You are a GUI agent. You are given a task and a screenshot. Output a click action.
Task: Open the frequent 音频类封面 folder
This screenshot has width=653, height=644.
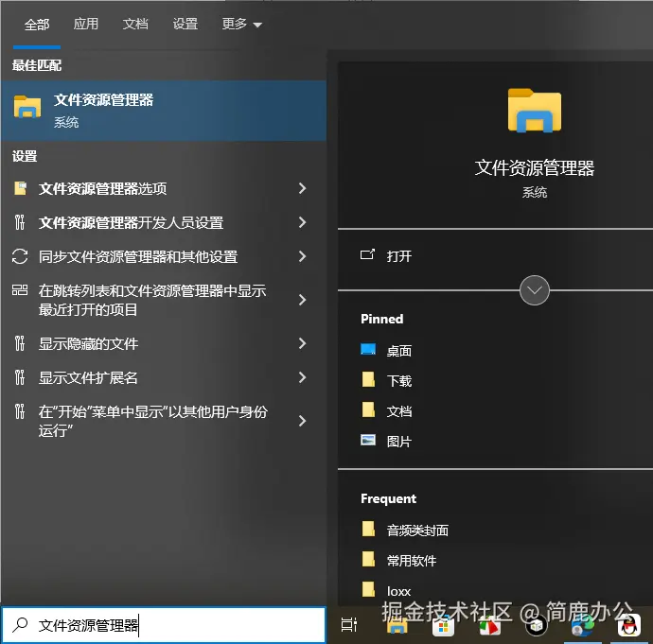[x=417, y=531]
